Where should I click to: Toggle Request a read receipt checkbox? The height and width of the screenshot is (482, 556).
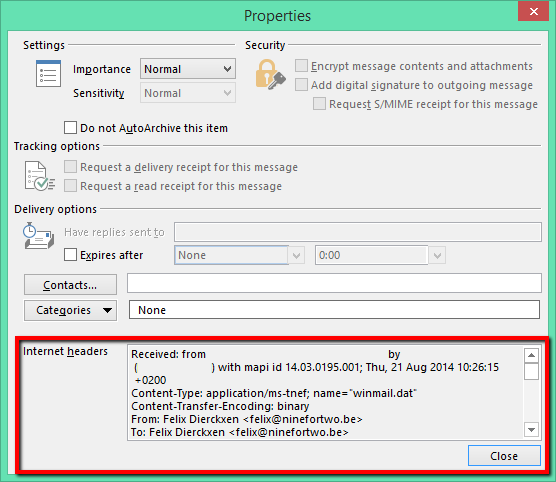pyautogui.click(x=70, y=186)
